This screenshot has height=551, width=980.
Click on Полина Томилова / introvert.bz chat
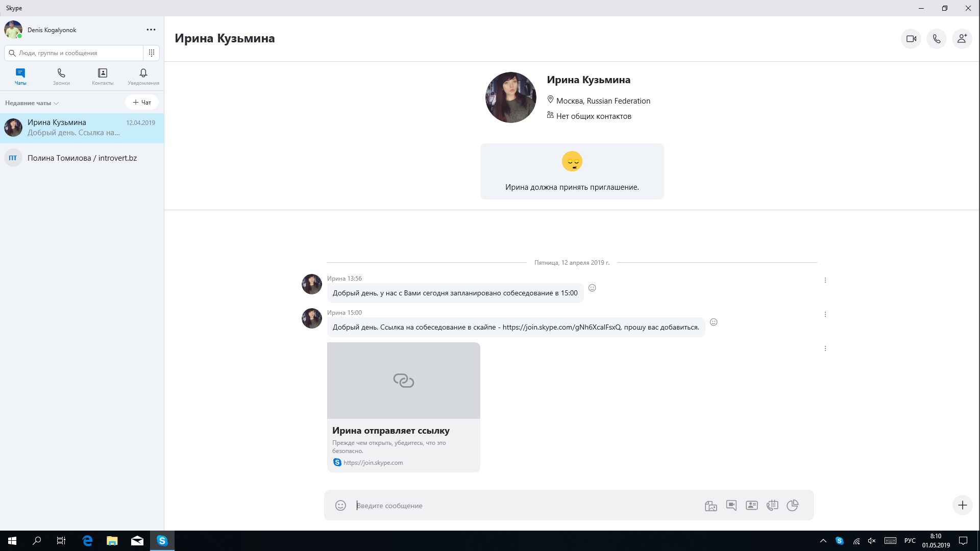click(x=82, y=158)
